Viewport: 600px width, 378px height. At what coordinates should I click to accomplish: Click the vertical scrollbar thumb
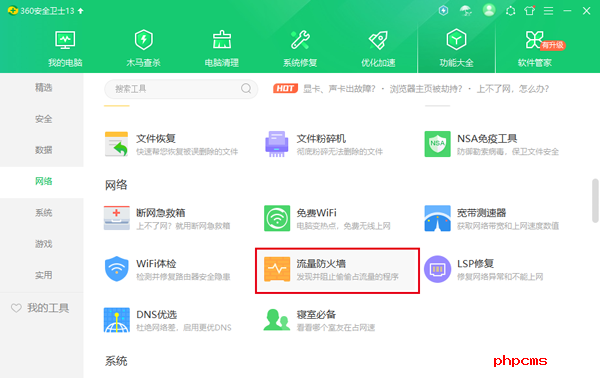point(595,200)
